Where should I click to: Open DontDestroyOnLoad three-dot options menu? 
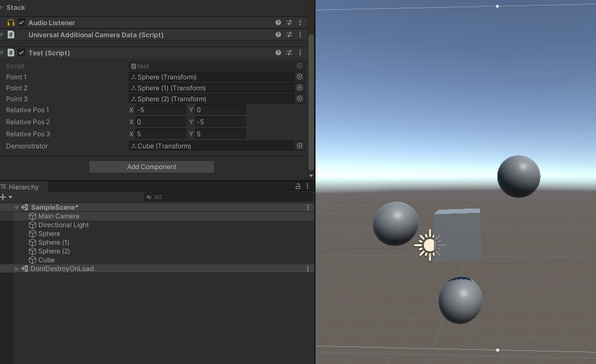click(x=308, y=269)
